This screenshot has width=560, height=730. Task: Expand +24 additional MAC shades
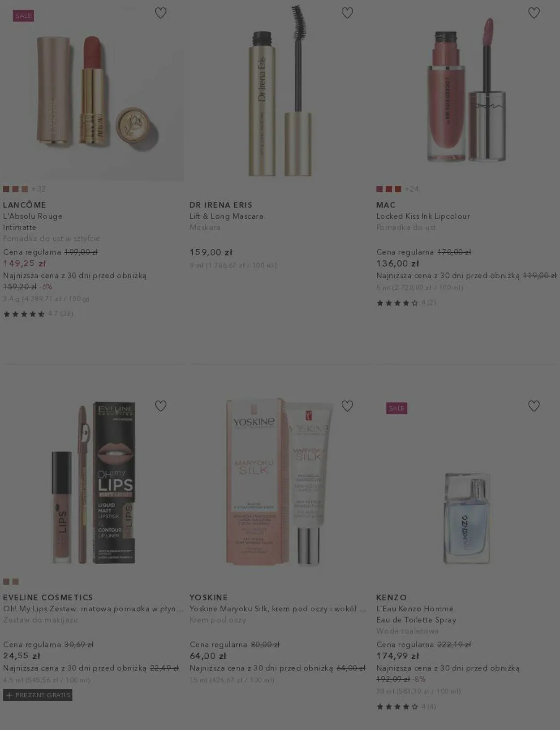pyautogui.click(x=412, y=189)
